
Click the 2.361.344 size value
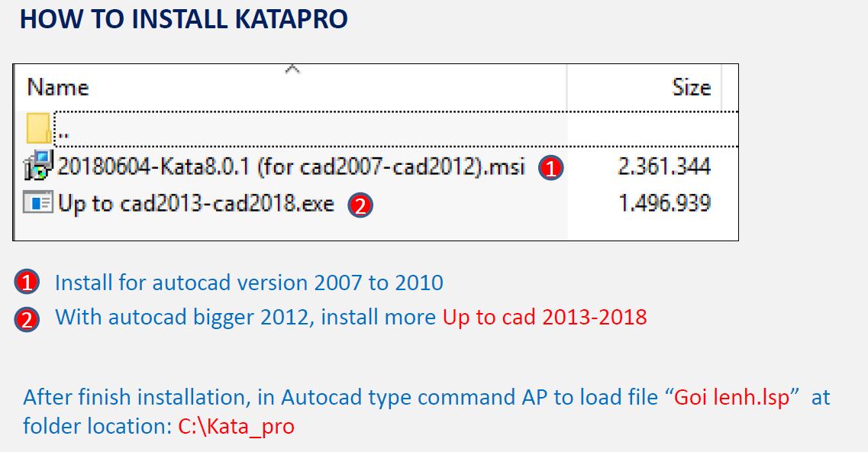pyautogui.click(x=663, y=166)
